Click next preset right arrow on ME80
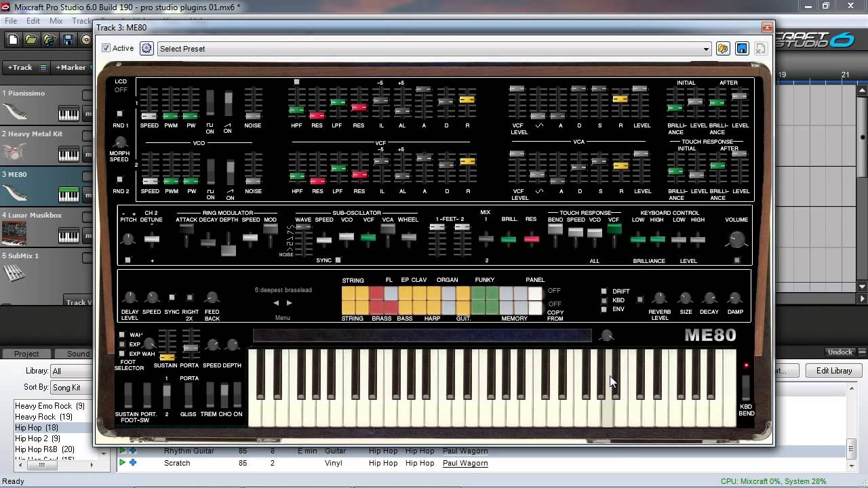The image size is (868, 488). pos(290,303)
